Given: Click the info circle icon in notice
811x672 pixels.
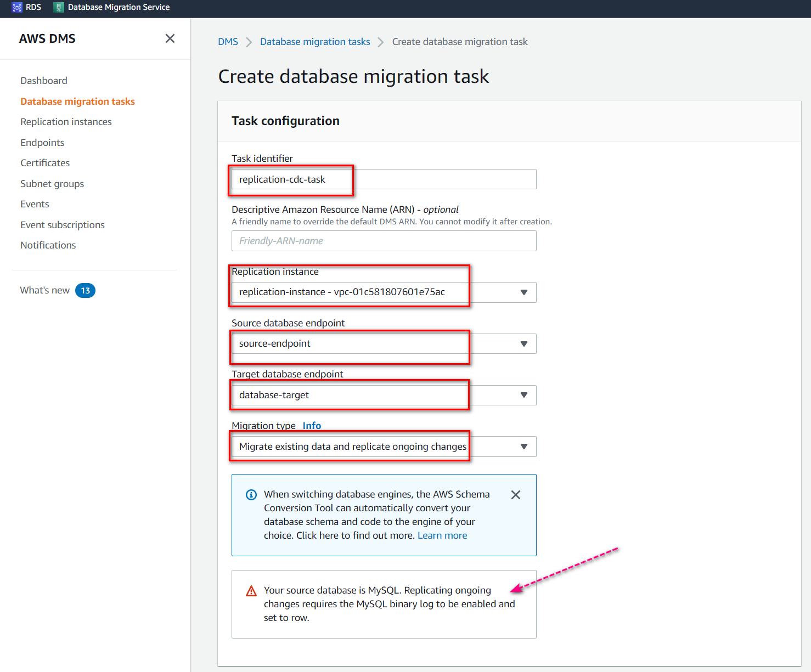Looking at the screenshot, I should pos(251,495).
